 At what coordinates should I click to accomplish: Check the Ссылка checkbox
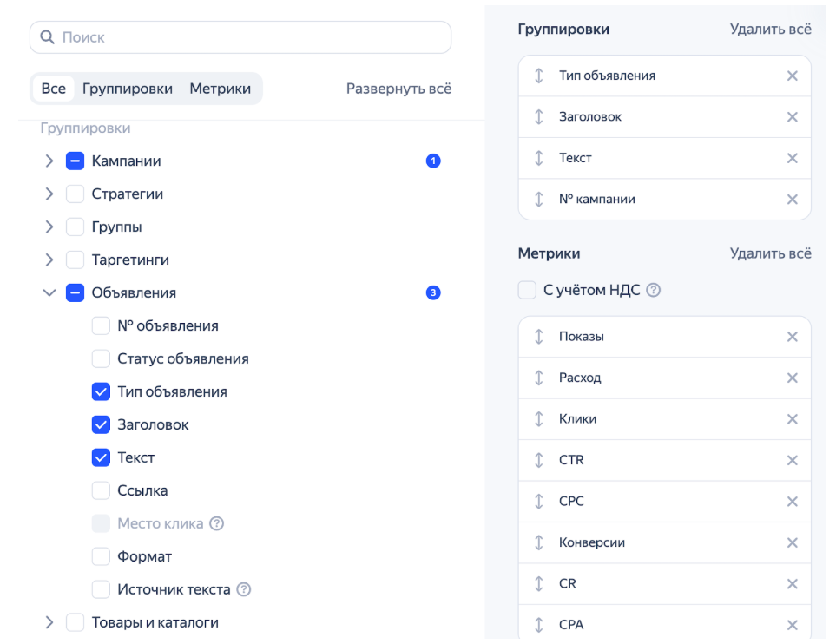coord(101,490)
